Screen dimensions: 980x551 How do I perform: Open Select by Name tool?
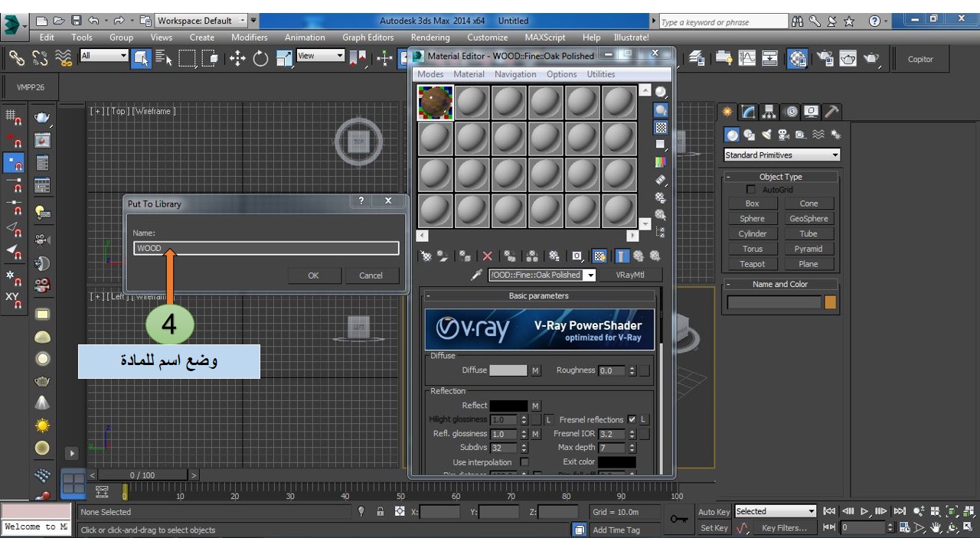pyautogui.click(x=164, y=57)
